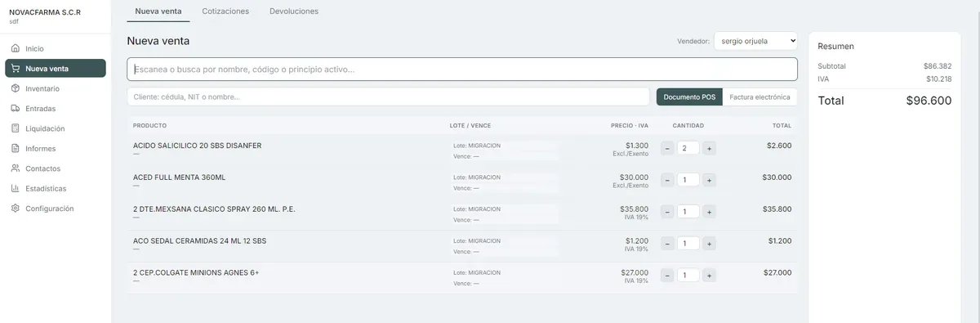Click quantity field for ACO SEDAL CERAMIDAS
The height and width of the screenshot is (323, 980).
point(688,244)
